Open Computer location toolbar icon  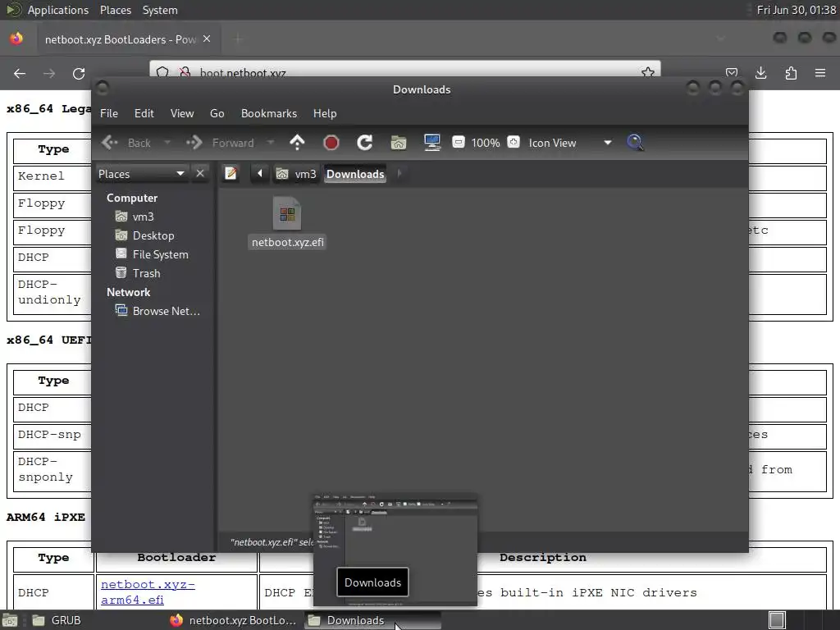[x=431, y=143]
